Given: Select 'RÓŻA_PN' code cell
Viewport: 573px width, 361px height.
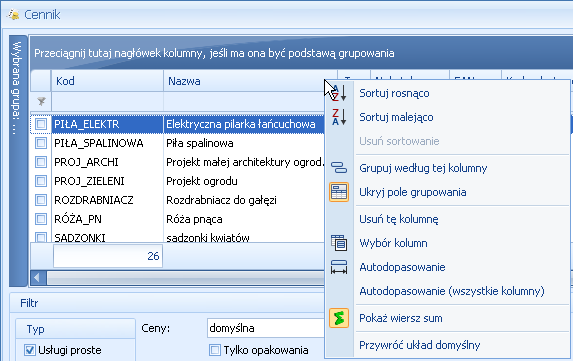Looking at the screenshot, I should click(x=107, y=219).
